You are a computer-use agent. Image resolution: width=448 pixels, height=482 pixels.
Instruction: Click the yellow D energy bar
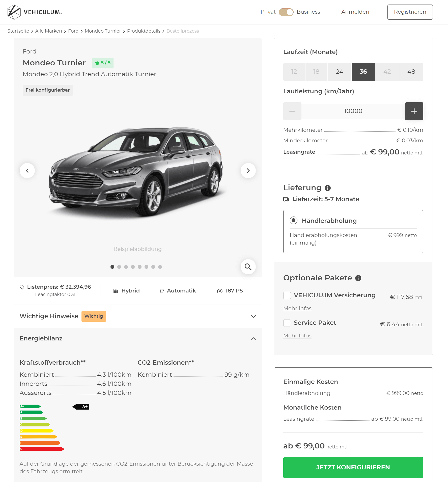coord(37,431)
